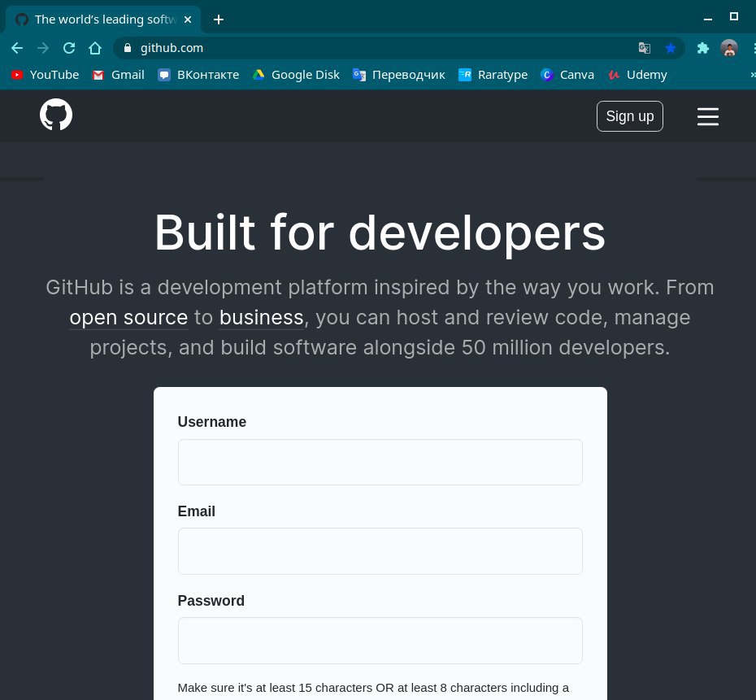This screenshot has width=756, height=700.
Task: Select the GitHub browser tab
Action: coord(104,20)
